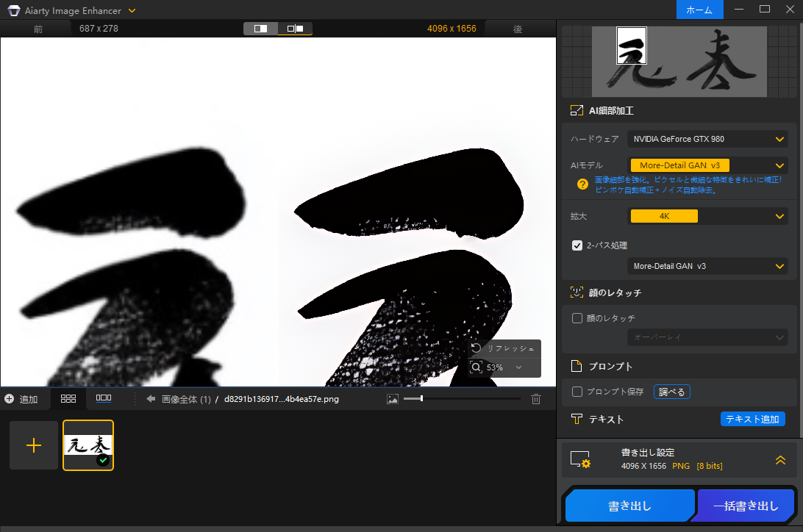Click the thumbnail size image icon
803x532 pixels.
click(x=393, y=399)
